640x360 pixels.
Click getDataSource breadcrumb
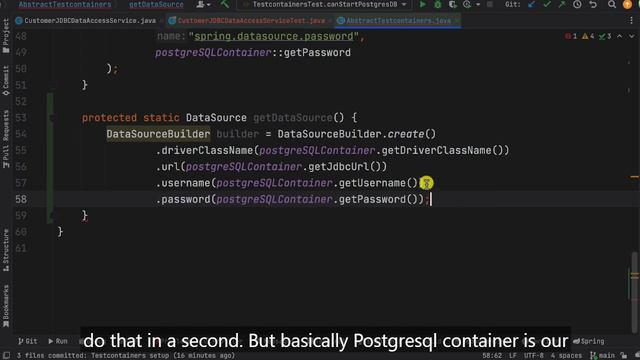(x=156, y=4)
